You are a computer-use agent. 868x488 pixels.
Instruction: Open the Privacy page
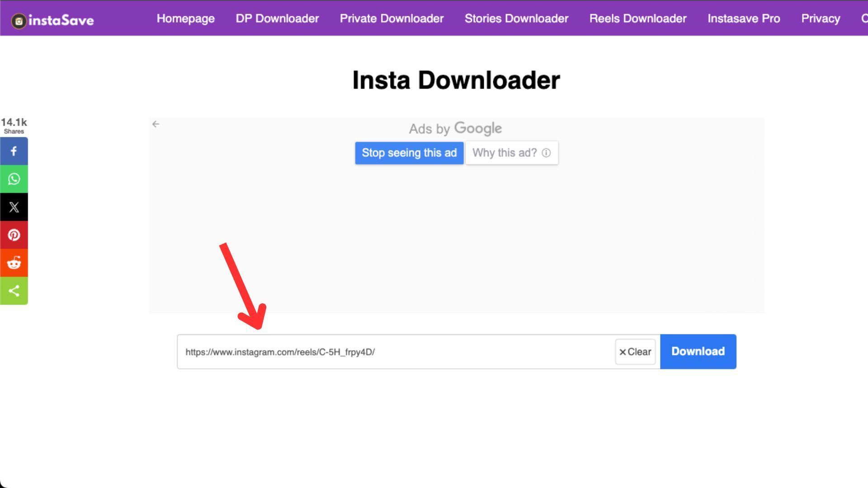(x=821, y=19)
